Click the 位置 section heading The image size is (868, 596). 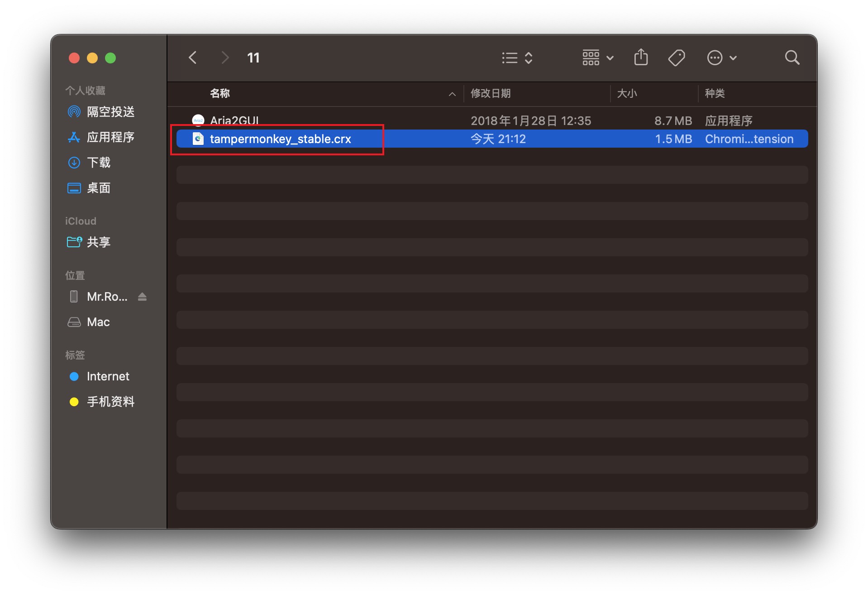(75, 275)
